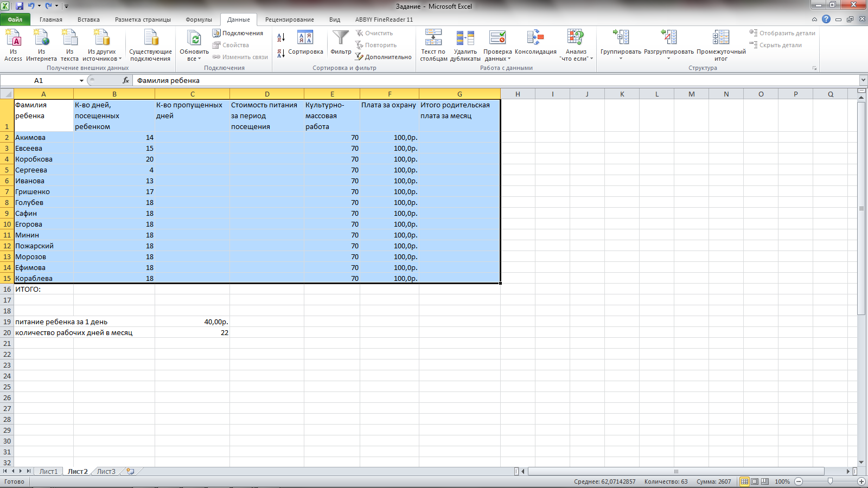Screen dimensions: 868x488
Task: Import data from the Internet (Из Интернета)
Action: click(41, 46)
